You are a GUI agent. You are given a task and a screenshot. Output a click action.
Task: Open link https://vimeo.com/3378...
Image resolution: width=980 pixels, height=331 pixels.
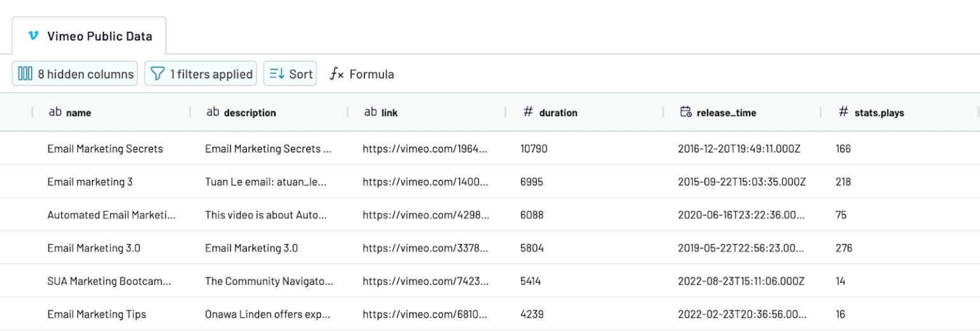click(426, 248)
